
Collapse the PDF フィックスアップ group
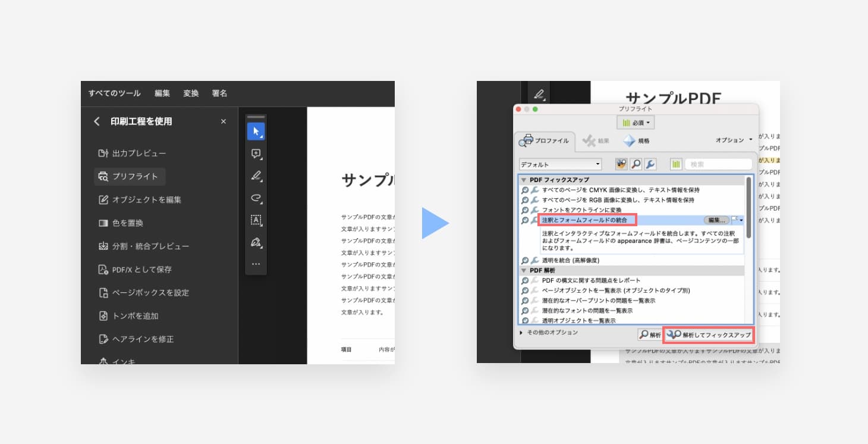point(524,180)
